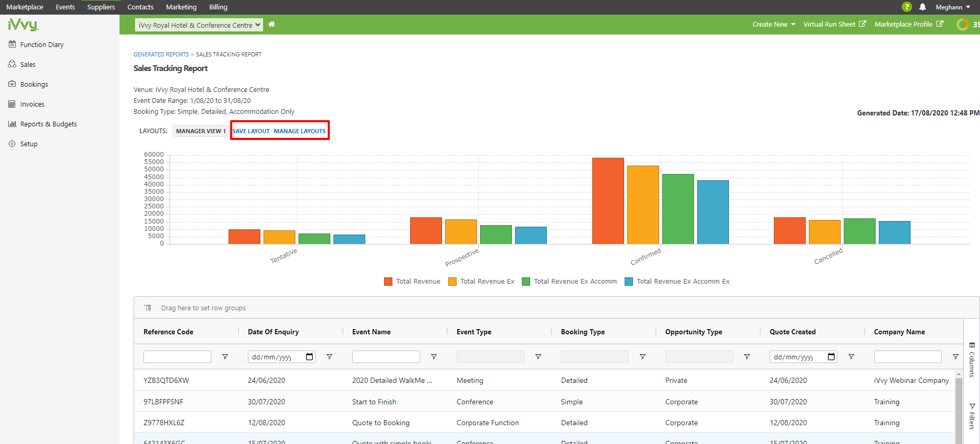Expand the Filters side panel
The height and width of the screenshot is (444, 980).
[x=972, y=416]
